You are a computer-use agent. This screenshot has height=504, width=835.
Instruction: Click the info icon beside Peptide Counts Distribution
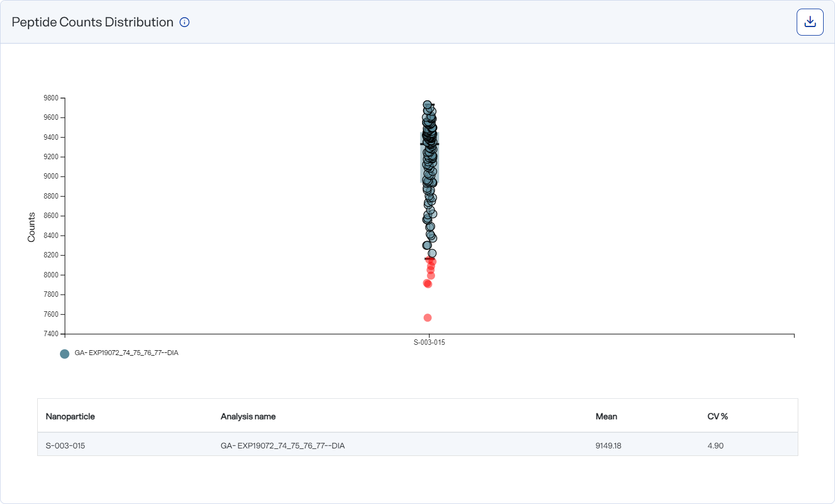point(185,22)
